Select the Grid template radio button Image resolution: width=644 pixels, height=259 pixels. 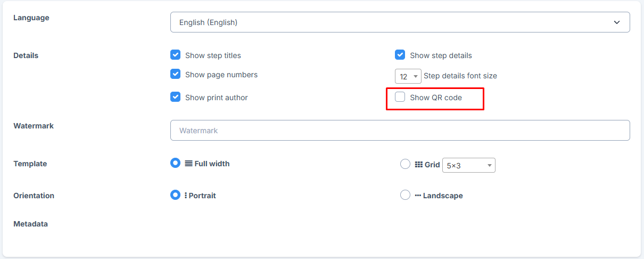[405, 164]
